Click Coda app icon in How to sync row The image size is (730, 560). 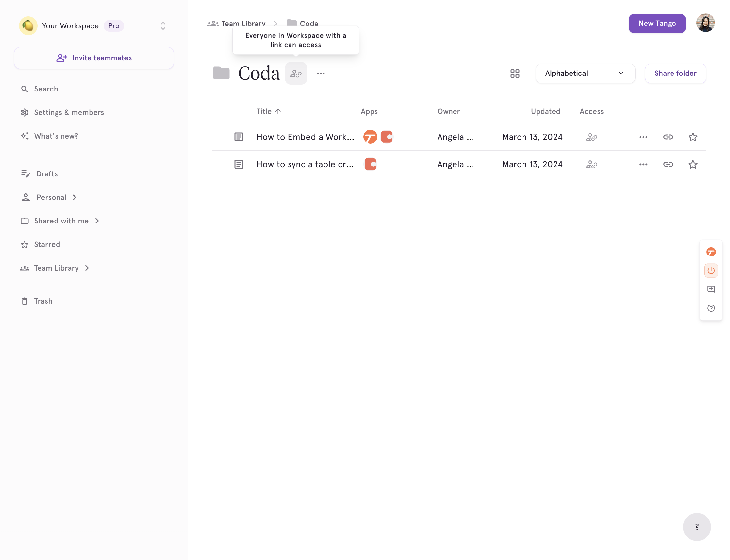(370, 164)
